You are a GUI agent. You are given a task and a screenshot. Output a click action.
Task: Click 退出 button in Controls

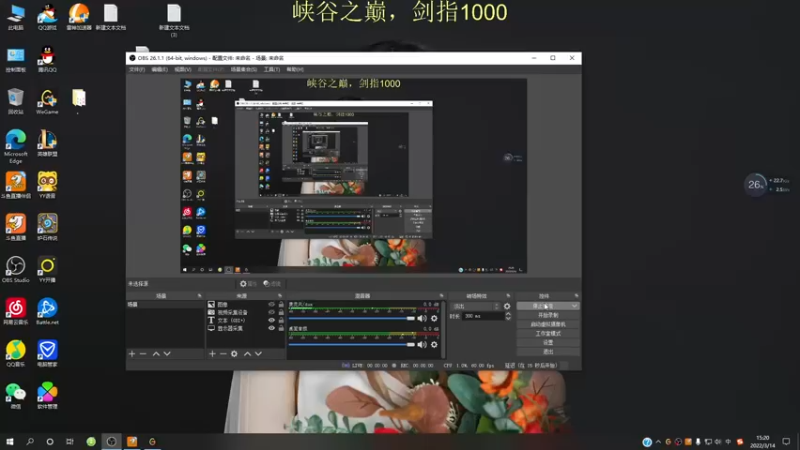tap(548, 352)
